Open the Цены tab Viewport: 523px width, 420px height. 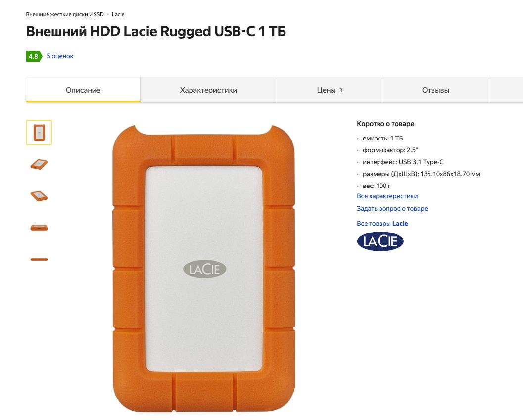330,90
